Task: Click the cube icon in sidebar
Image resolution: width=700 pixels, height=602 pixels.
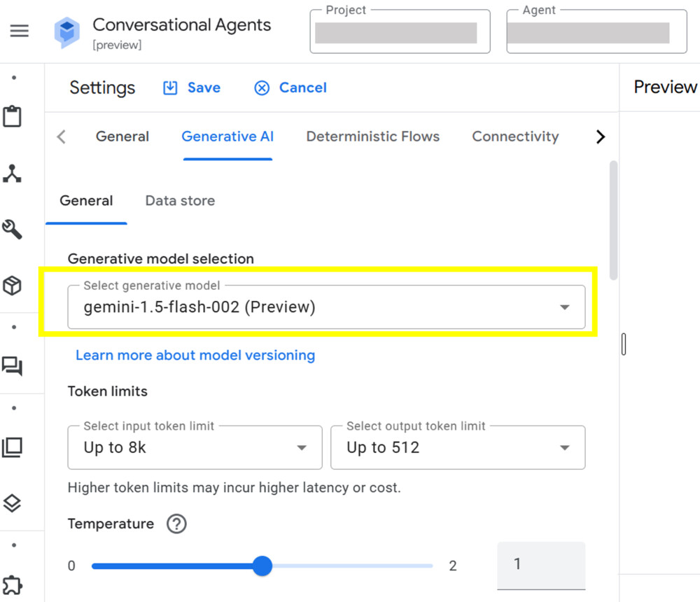Action: pos(13,286)
